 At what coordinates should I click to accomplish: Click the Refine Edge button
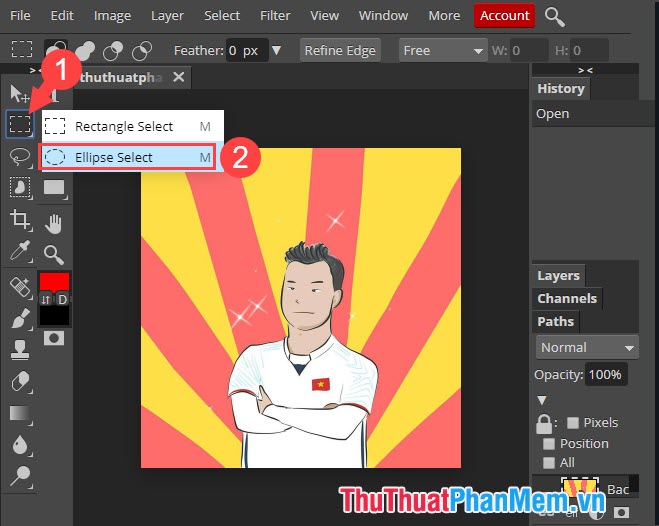(340, 50)
